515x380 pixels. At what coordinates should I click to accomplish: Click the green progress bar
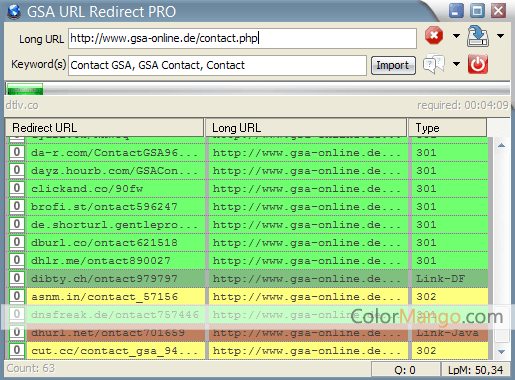pyautogui.click(x=25, y=89)
